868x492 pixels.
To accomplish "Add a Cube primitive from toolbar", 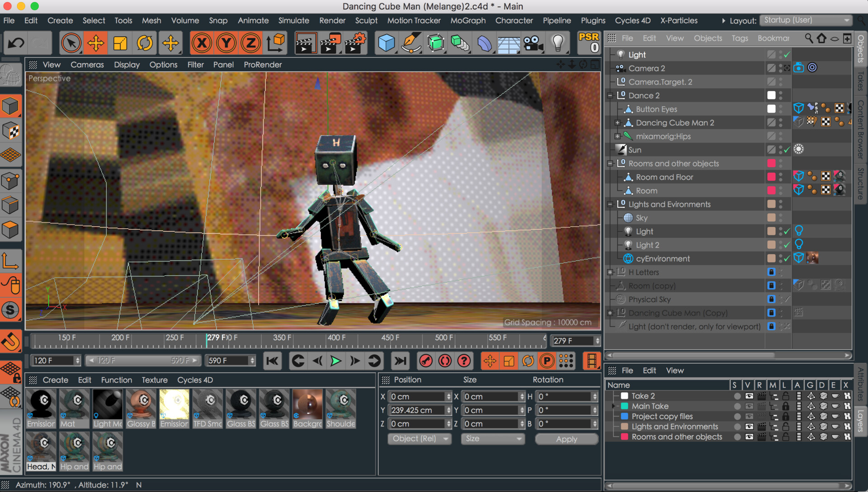I will pos(387,43).
